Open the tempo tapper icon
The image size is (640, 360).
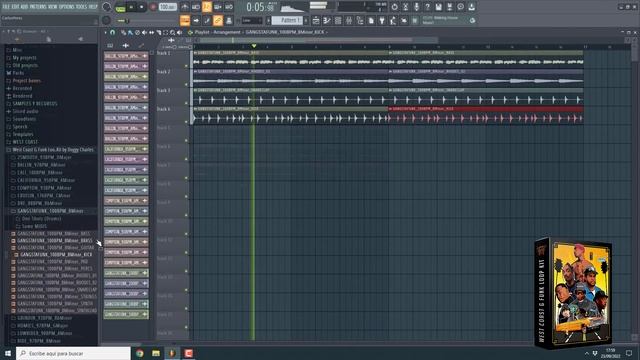[393, 20]
